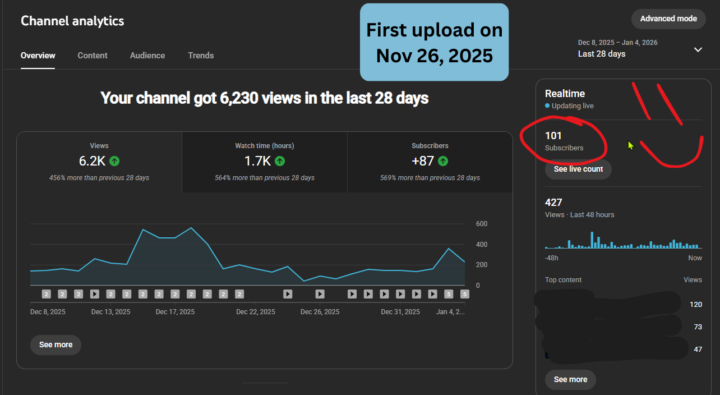Click the top content row with 120 views
Viewport: 720px width, 395px height.
pyautogui.click(x=623, y=304)
